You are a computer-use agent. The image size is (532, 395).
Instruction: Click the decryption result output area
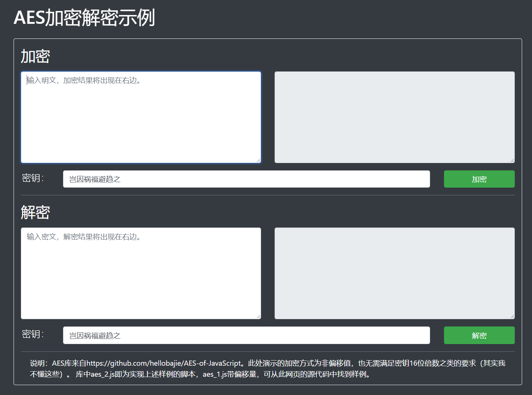394,273
